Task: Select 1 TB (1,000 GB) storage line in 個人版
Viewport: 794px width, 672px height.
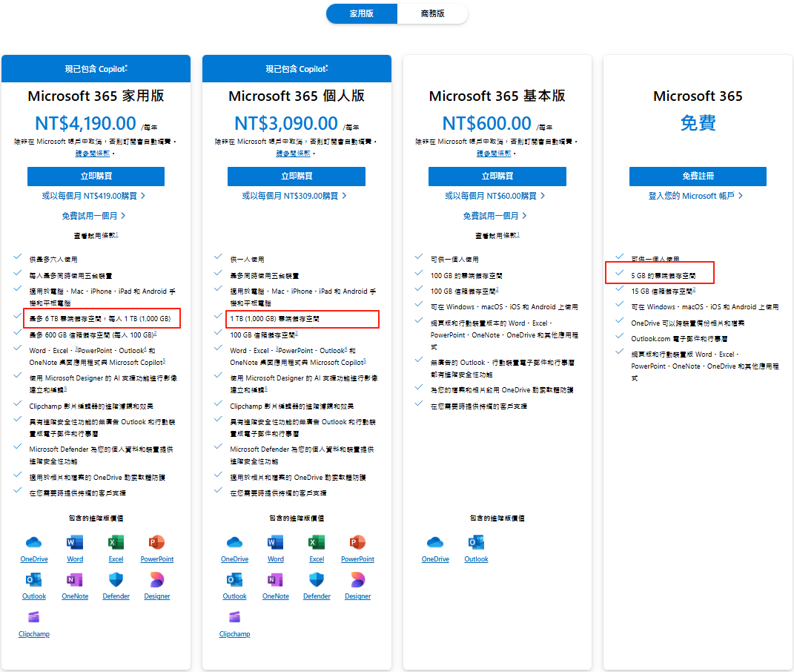Action: [274, 319]
